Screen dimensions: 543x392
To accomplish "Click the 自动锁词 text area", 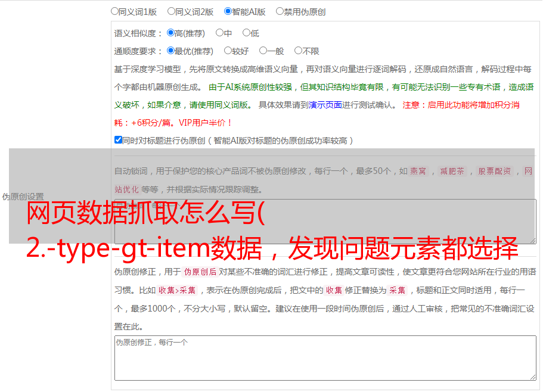I will click(x=325, y=222).
